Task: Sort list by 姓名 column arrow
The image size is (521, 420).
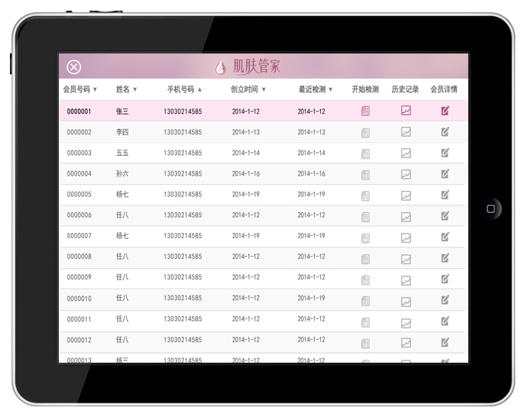Action: coord(135,89)
